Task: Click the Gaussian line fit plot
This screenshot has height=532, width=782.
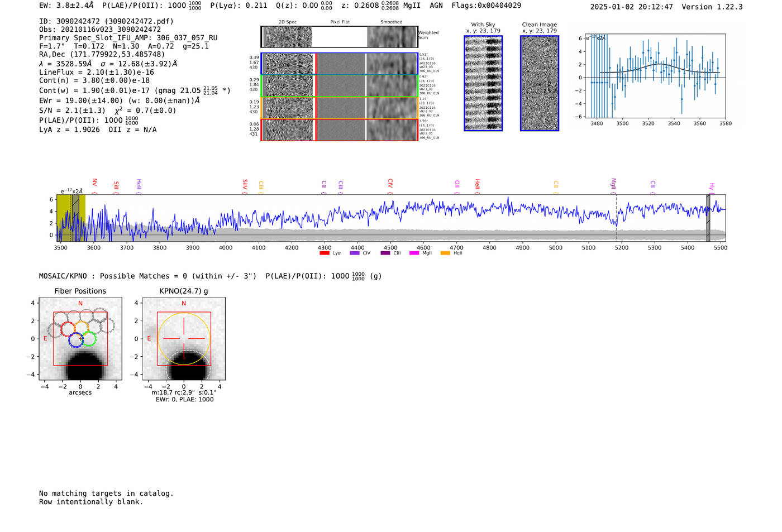Action: click(655, 75)
